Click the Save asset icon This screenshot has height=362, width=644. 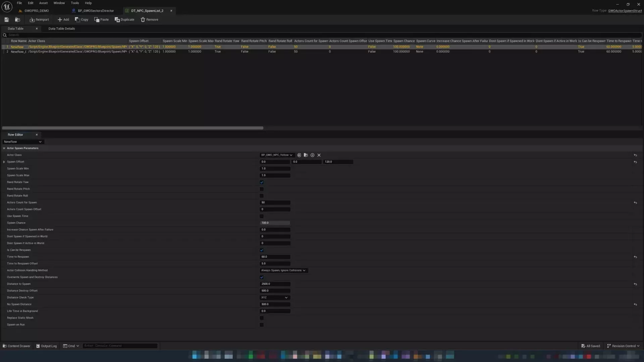[x=6, y=20]
